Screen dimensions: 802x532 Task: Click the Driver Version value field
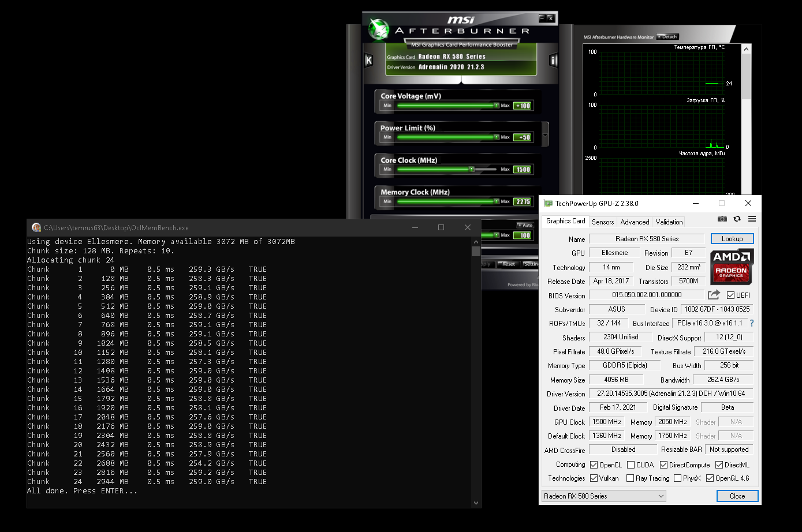point(671,394)
